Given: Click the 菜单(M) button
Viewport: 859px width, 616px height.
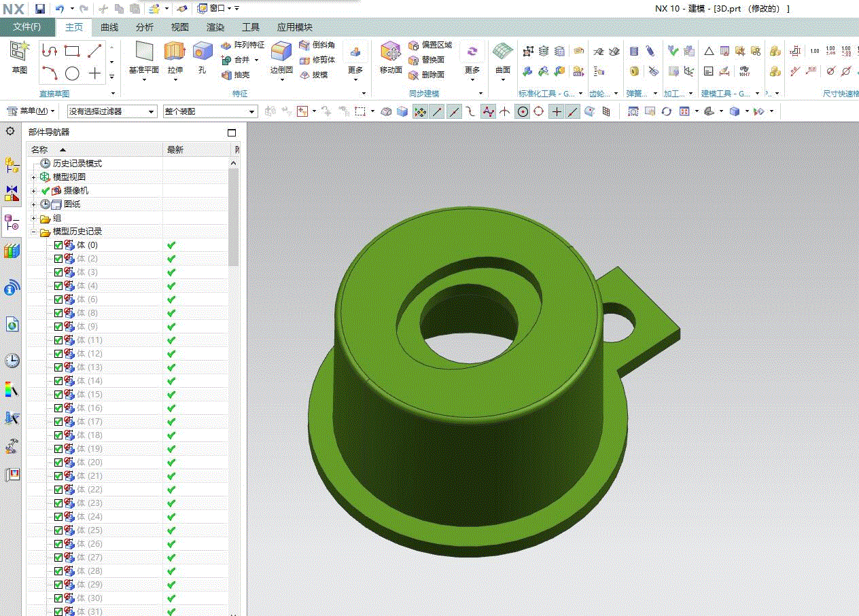Looking at the screenshot, I should pos(32,111).
